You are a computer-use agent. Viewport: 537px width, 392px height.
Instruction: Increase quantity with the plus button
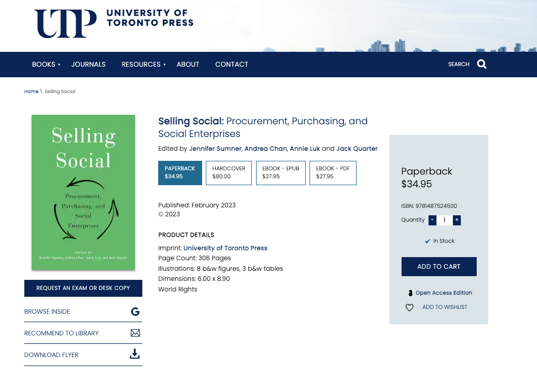tap(457, 220)
